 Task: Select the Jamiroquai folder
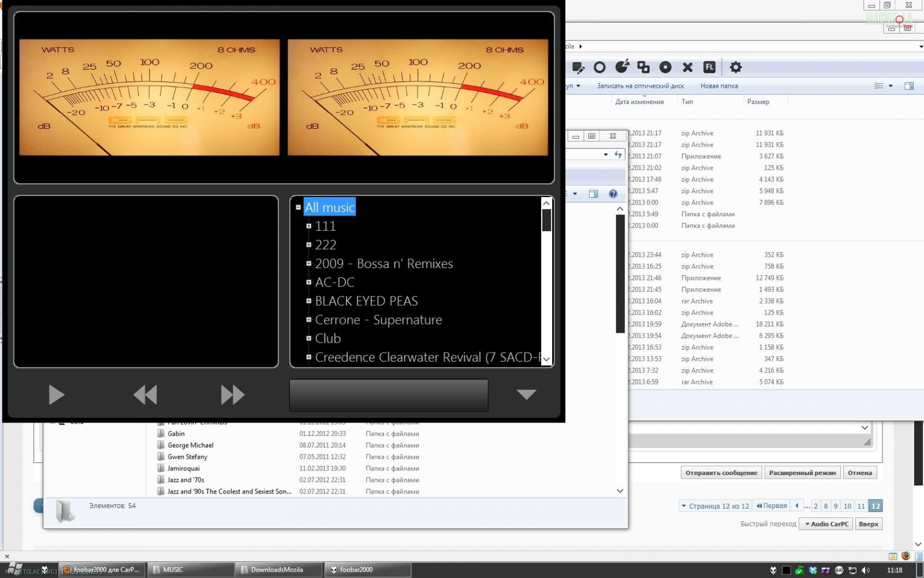[x=183, y=468]
